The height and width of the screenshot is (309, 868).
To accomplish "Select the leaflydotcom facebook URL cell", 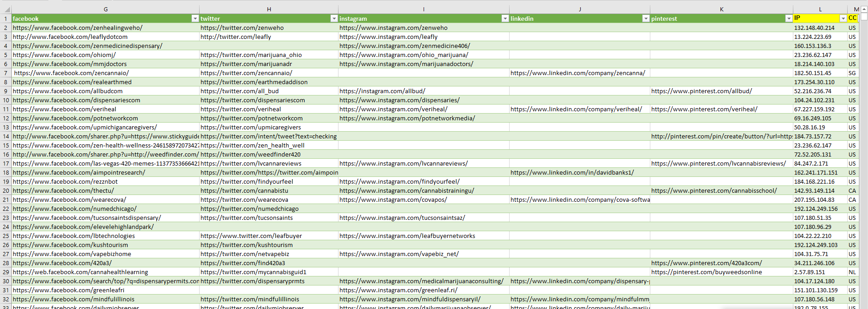I will [x=105, y=37].
